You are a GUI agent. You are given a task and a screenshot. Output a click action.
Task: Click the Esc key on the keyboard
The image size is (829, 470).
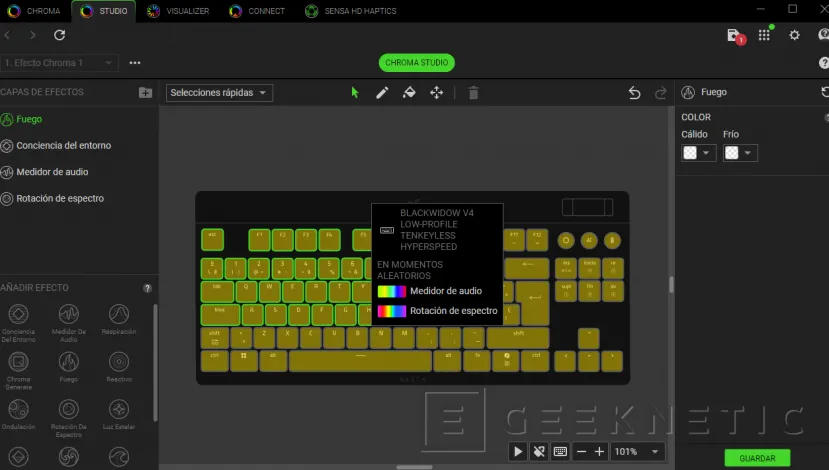tap(212, 239)
